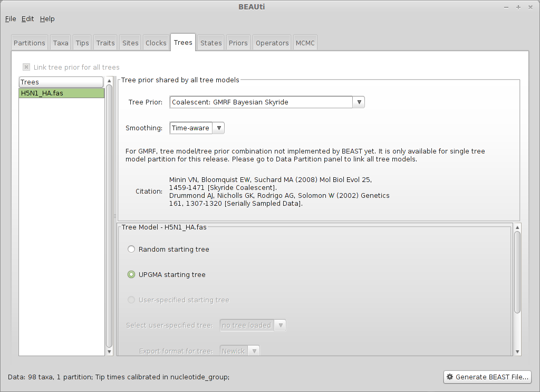Click the Trees list vertical scrollbar thumb
Viewport: 540px width, 392px height.
(109, 216)
